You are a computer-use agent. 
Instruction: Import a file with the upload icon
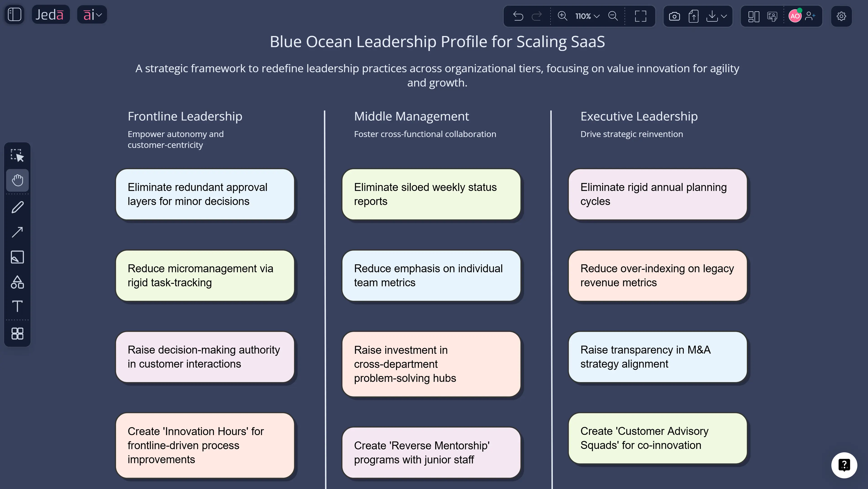pos(694,16)
